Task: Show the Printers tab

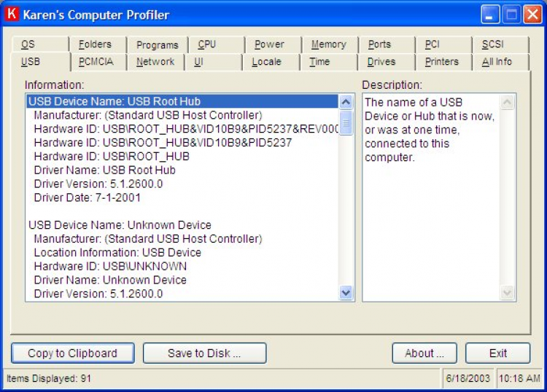Action: coord(443,62)
